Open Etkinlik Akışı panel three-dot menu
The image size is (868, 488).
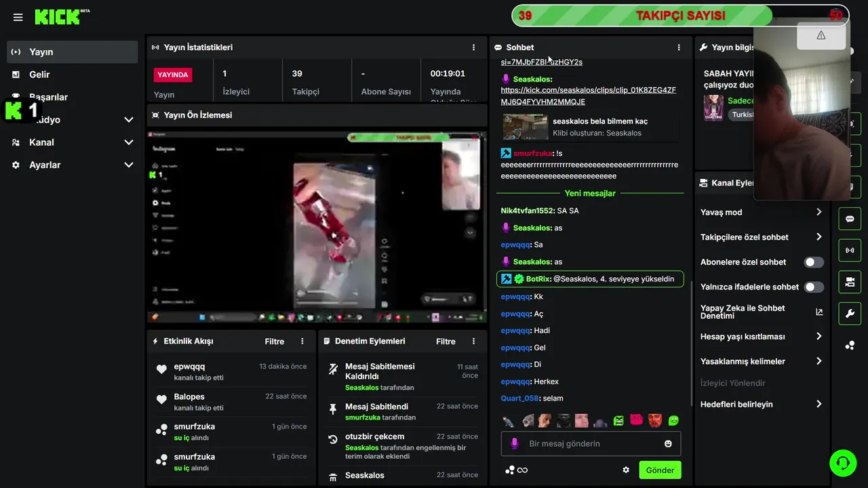[302, 341]
